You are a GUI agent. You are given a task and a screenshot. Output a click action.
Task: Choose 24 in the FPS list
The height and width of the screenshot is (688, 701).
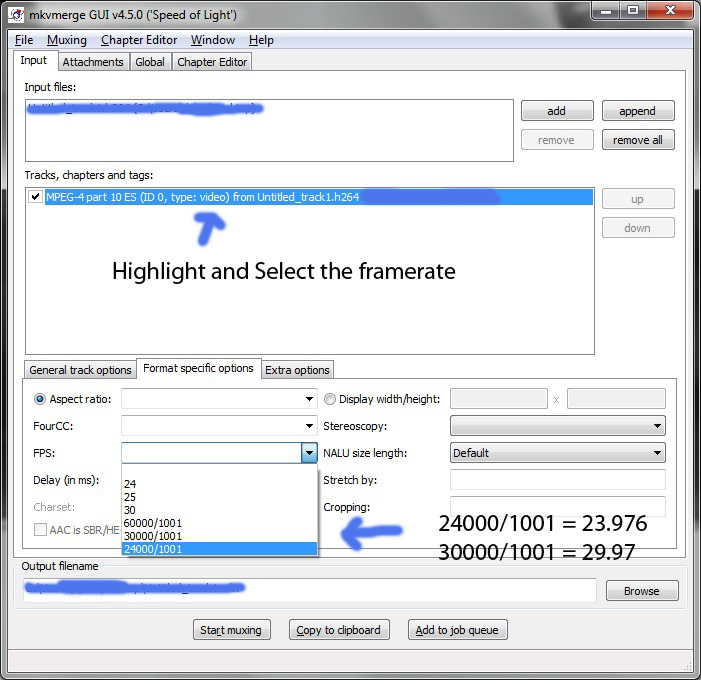[220, 484]
